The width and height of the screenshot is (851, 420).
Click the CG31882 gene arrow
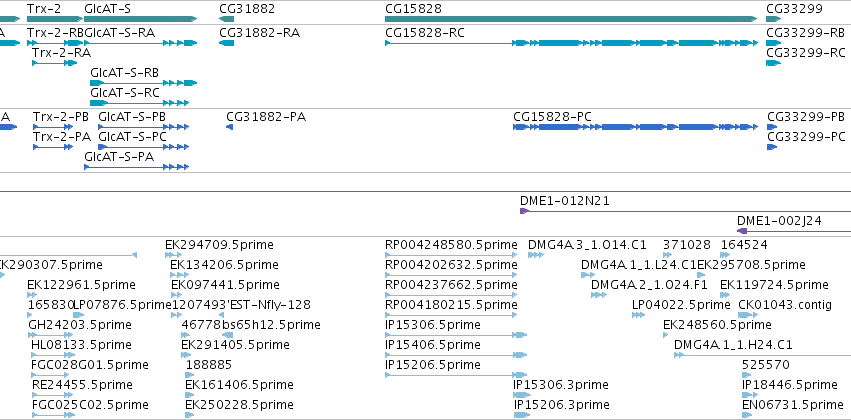point(226,19)
